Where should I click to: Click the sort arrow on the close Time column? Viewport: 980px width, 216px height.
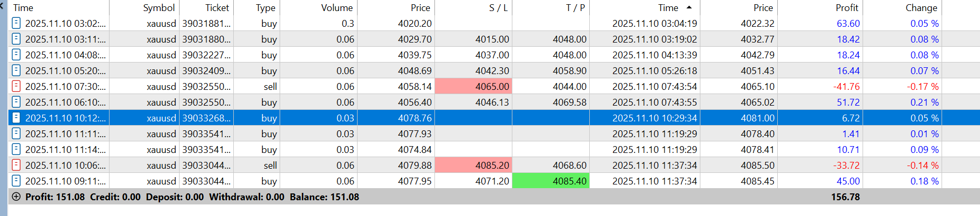(x=689, y=7)
